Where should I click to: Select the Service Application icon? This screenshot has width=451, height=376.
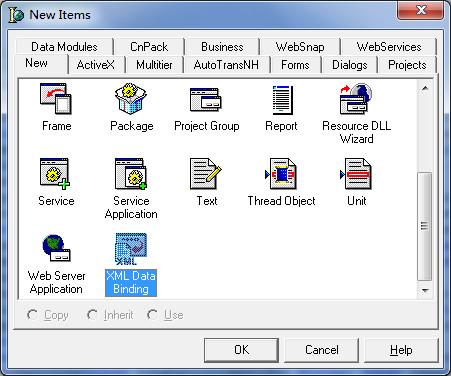click(131, 174)
